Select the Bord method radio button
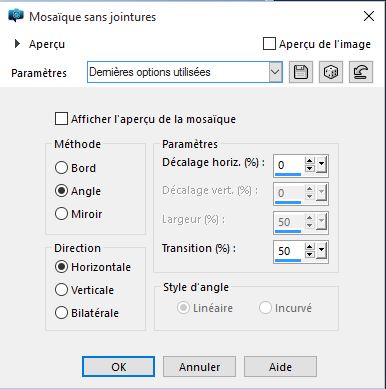386x389 pixels. click(x=61, y=168)
